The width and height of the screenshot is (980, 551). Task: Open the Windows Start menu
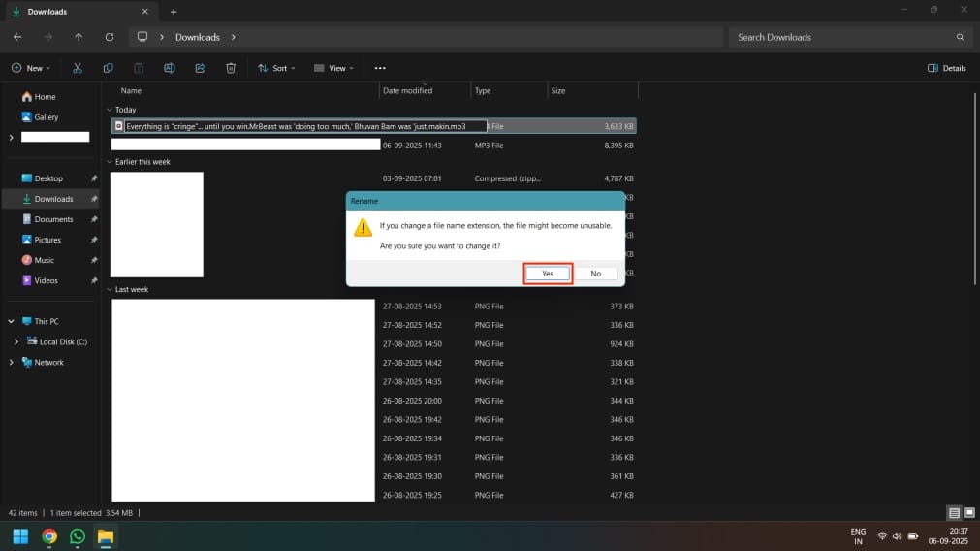point(20,536)
